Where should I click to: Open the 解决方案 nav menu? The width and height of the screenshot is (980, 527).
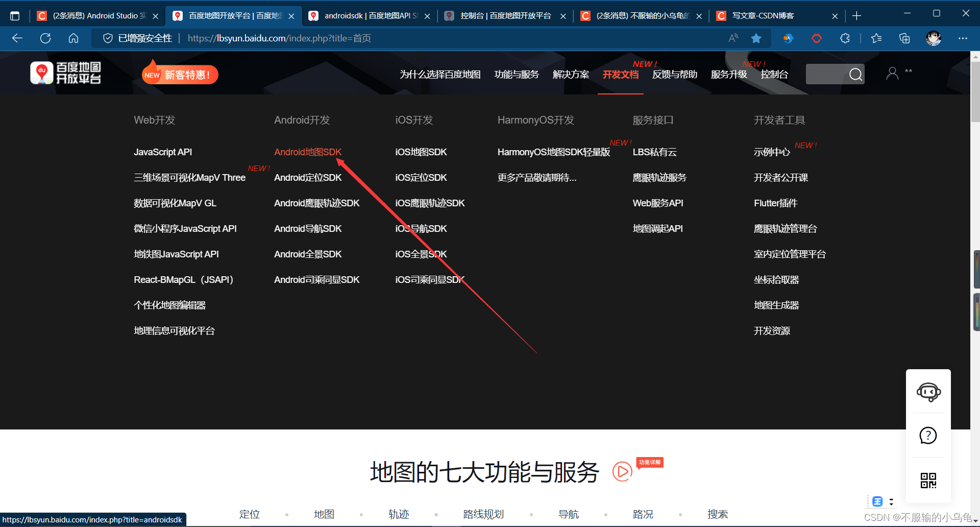(x=571, y=75)
